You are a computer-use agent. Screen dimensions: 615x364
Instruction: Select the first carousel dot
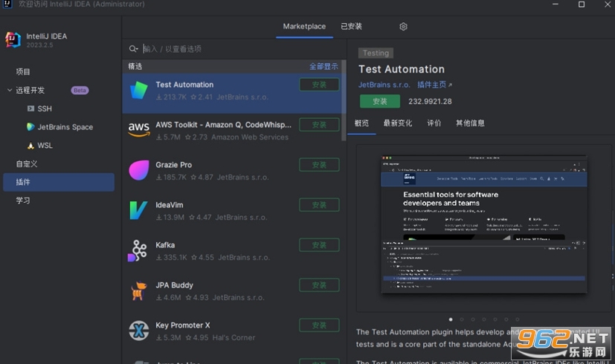click(451, 319)
